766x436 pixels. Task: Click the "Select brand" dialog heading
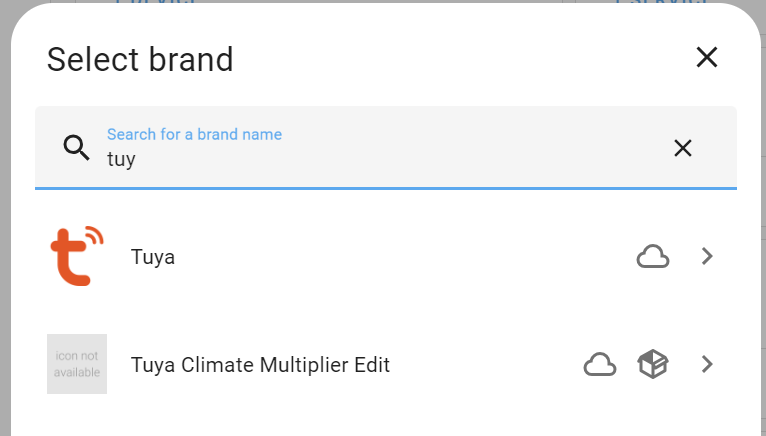pos(140,60)
